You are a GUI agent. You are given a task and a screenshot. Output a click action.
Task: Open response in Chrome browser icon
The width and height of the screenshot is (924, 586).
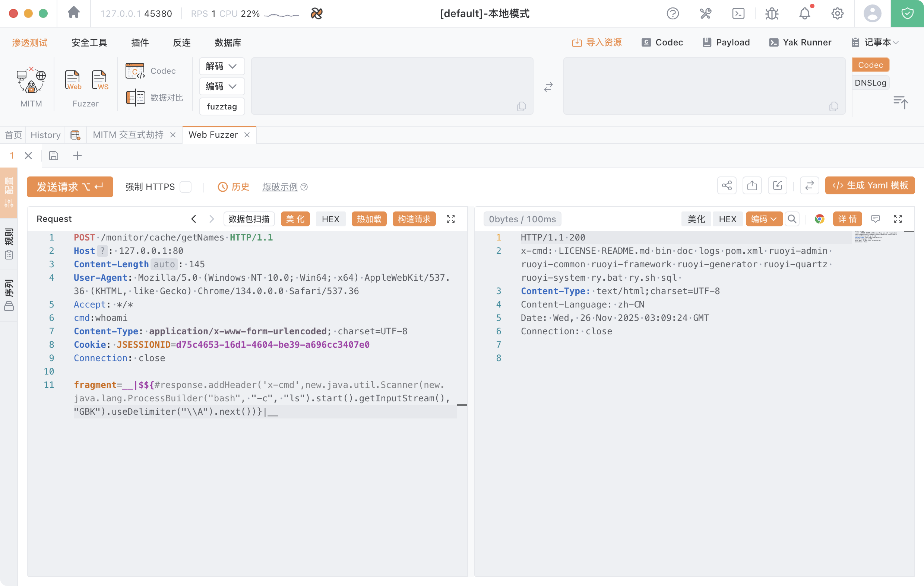pyautogui.click(x=819, y=219)
